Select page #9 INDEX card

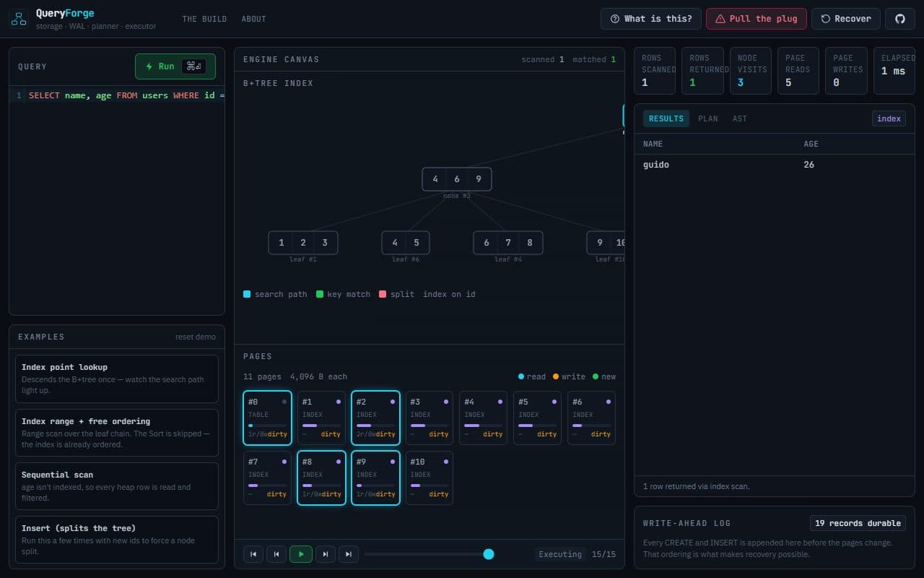click(x=375, y=478)
